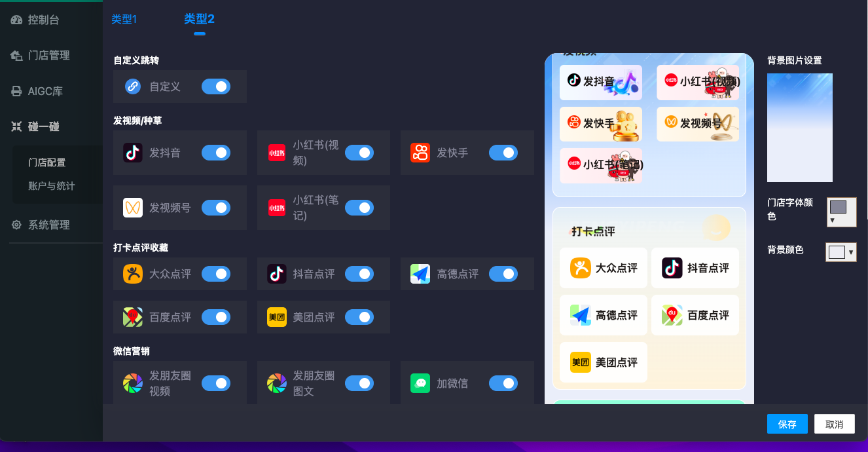Click the AIGC库 printer icon in sidebar

pyautogui.click(x=17, y=91)
